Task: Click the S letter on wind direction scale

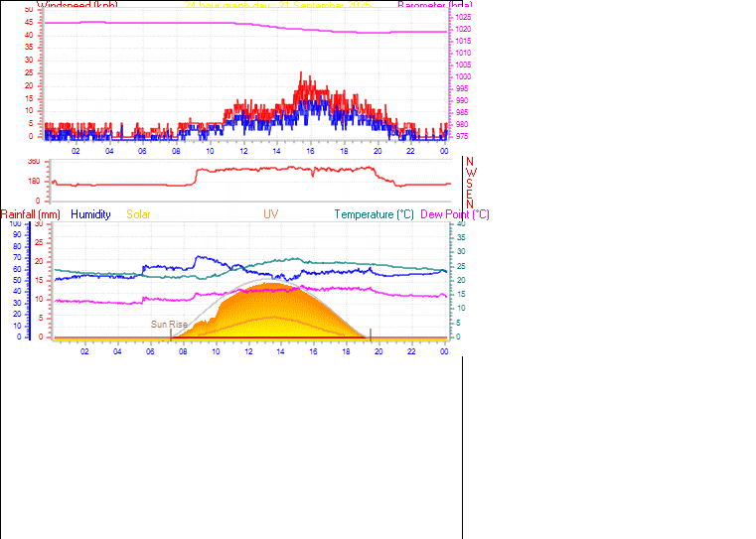Action: (x=470, y=183)
